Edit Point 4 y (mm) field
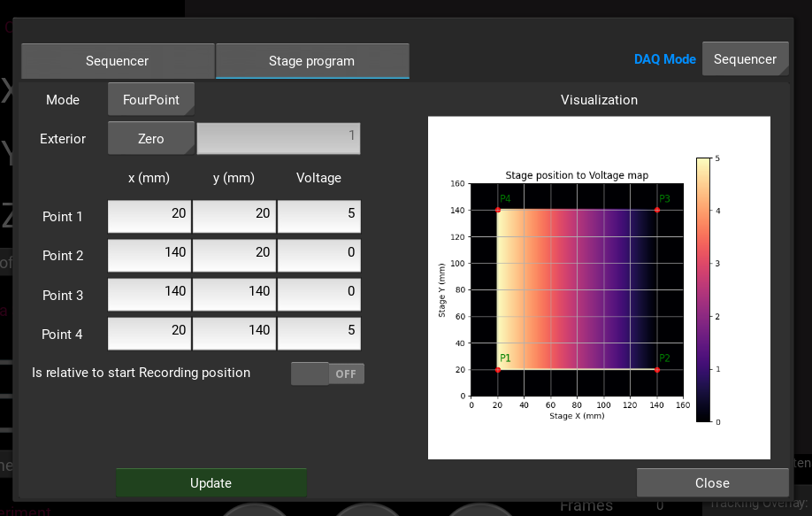The image size is (812, 516). [x=234, y=334]
